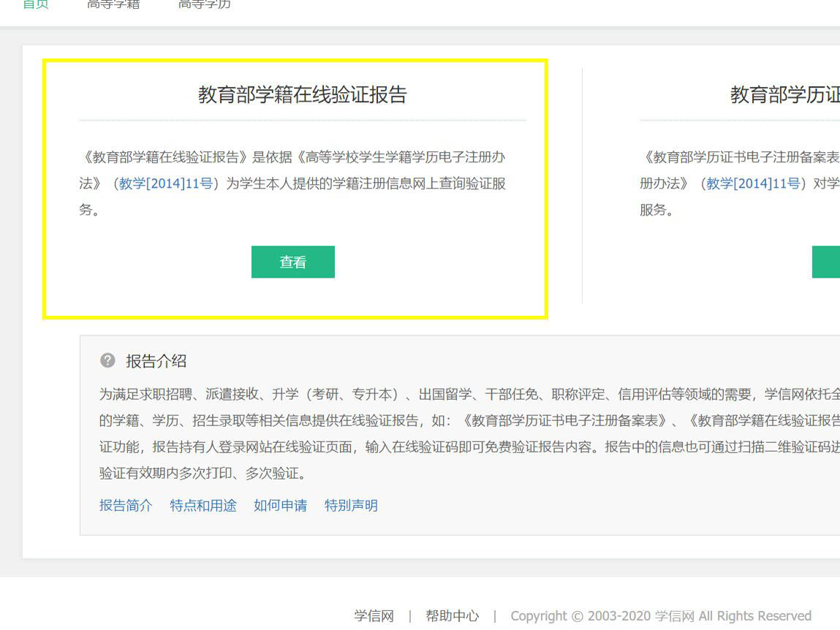Image resolution: width=840 pixels, height=630 pixels.
Task: Switch to the 高等学籍 tab
Action: [113, 3]
